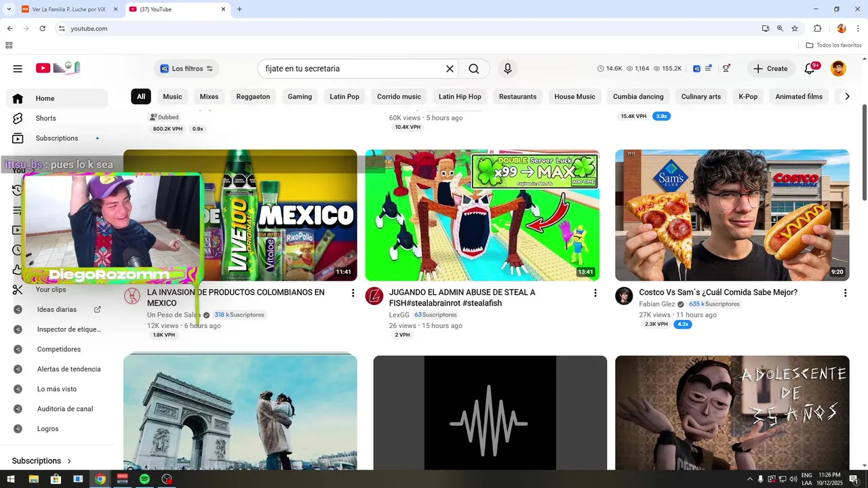Image resolution: width=868 pixels, height=488 pixels.
Task: Go to Home in the sidebar
Action: [x=57, y=98]
